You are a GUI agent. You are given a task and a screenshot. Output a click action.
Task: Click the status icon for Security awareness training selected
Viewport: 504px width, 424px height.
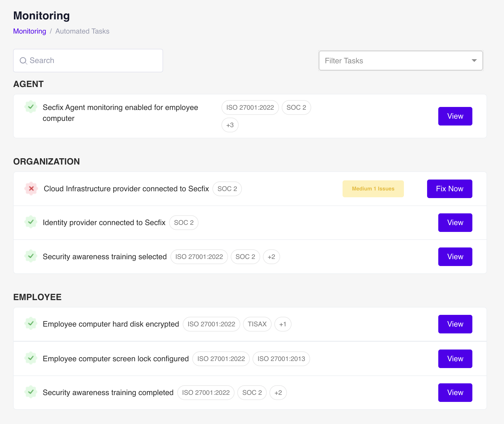(x=31, y=256)
